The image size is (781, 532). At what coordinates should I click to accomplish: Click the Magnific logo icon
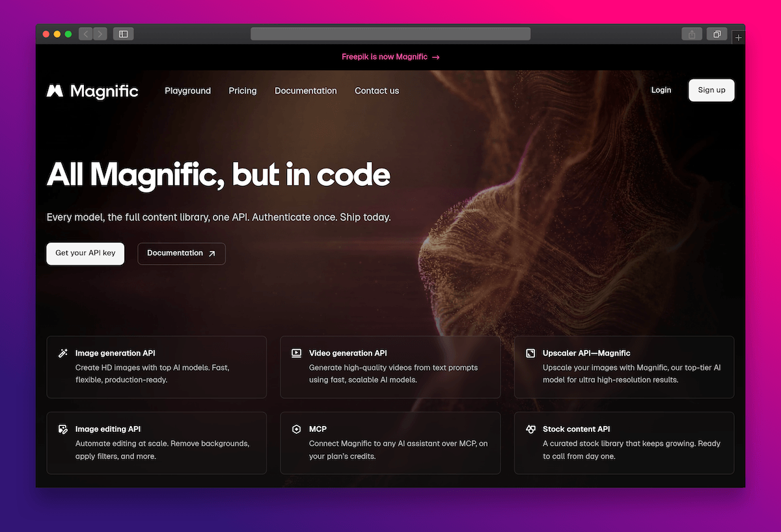pyautogui.click(x=55, y=91)
